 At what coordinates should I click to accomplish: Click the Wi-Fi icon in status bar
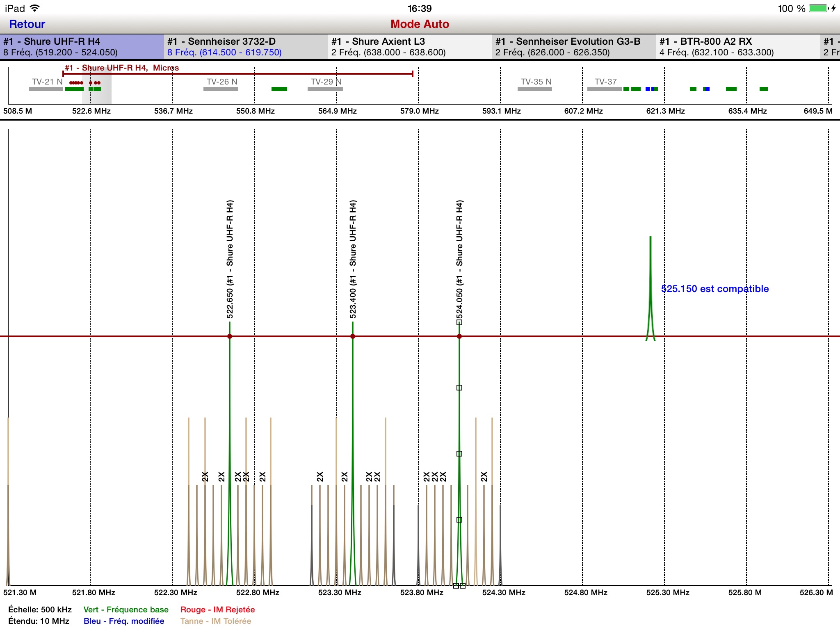click(35, 8)
